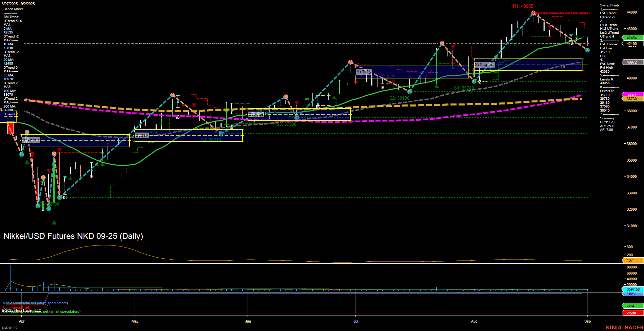The image size is (644, 331).
Task: Click the orange 38730 price tag on the right scale
Action: (x=631, y=99)
